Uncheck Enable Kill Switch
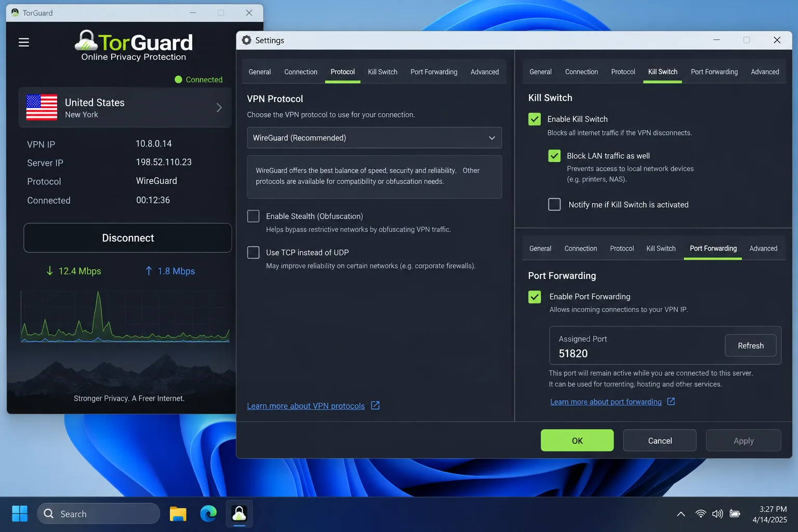The image size is (798, 532). point(535,119)
